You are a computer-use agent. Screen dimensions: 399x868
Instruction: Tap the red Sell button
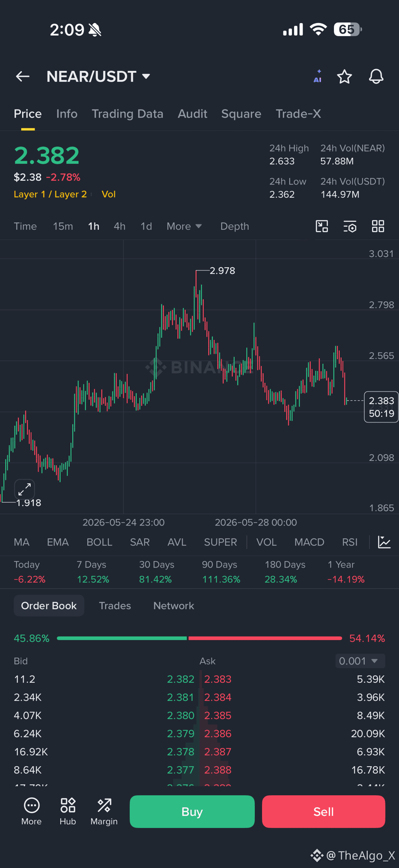click(323, 812)
